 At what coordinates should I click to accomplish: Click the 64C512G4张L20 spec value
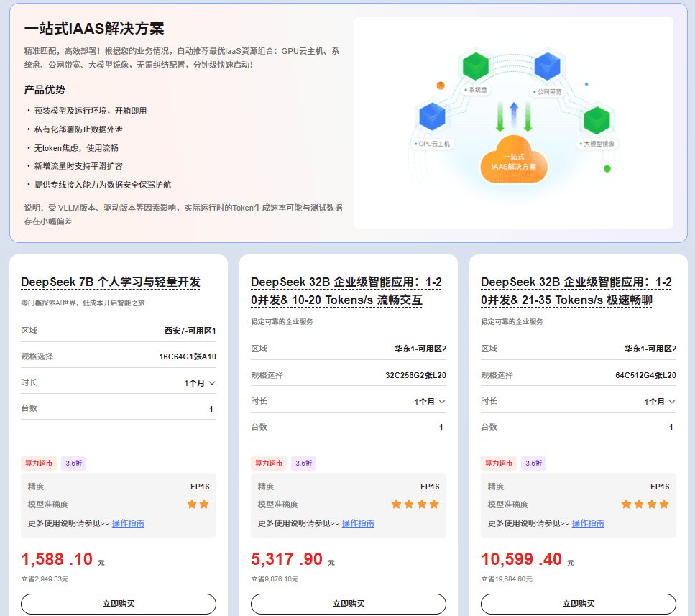(646, 375)
